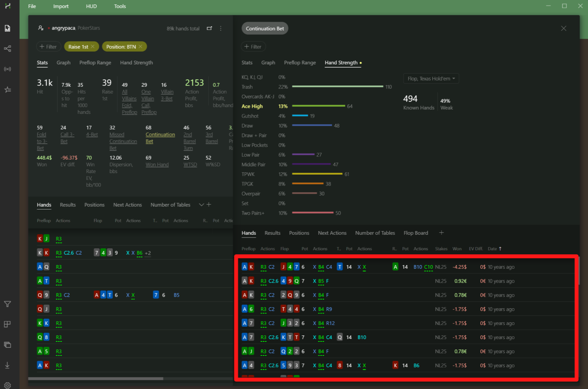Click the Call 3-Bet stat link

point(67,138)
